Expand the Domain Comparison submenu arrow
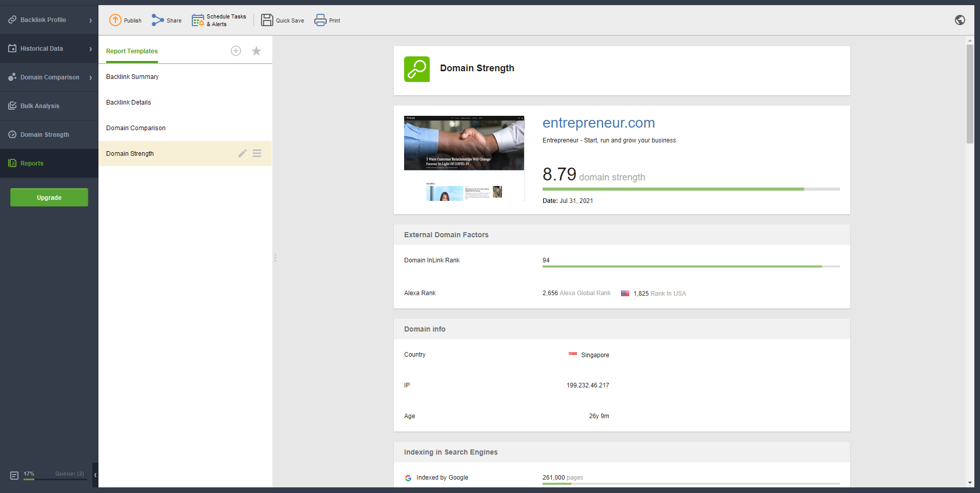The image size is (980, 493). point(91,77)
